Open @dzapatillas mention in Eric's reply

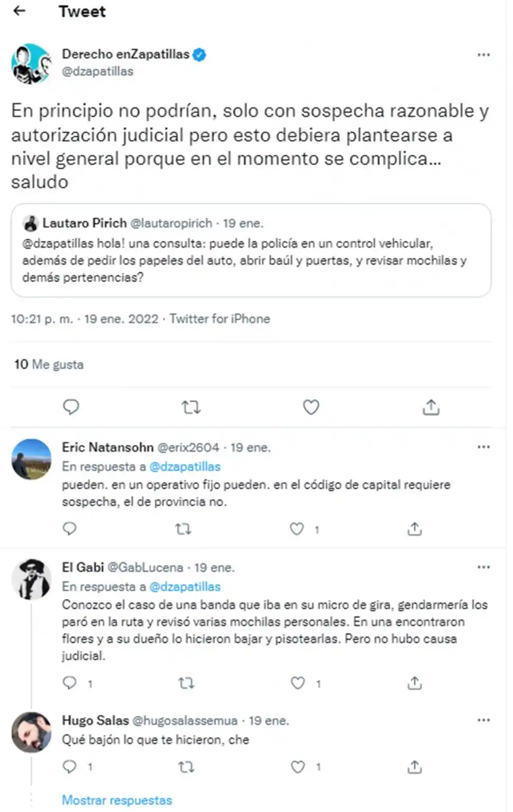pos(185,466)
